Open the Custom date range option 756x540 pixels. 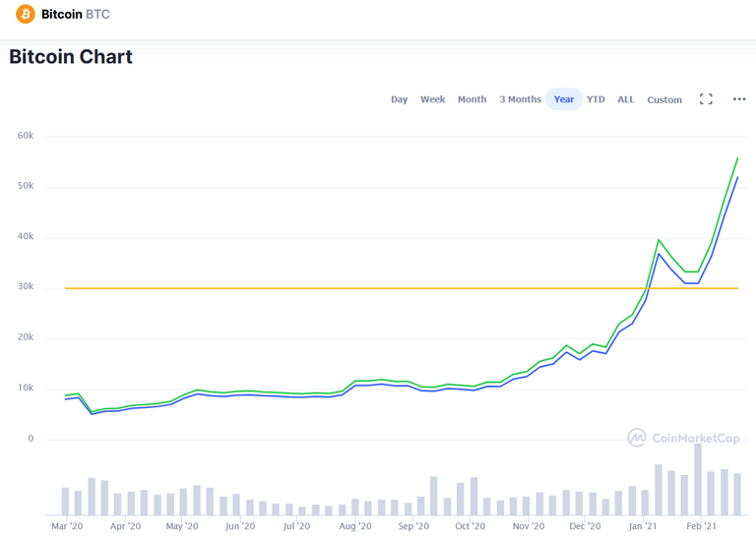point(664,99)
